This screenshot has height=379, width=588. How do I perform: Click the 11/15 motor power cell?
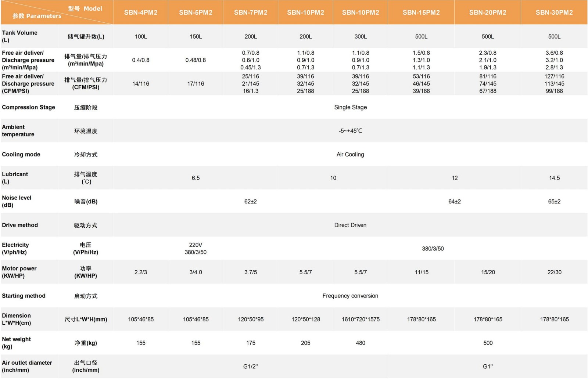tap(422, 272)
